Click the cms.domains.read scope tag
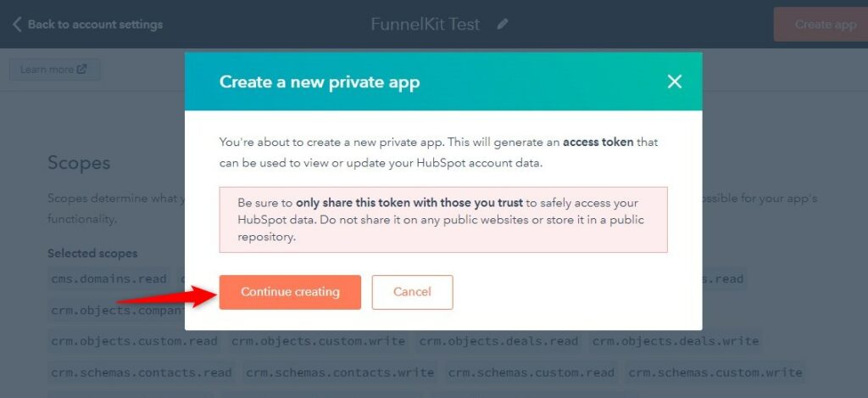 [109, 279]
